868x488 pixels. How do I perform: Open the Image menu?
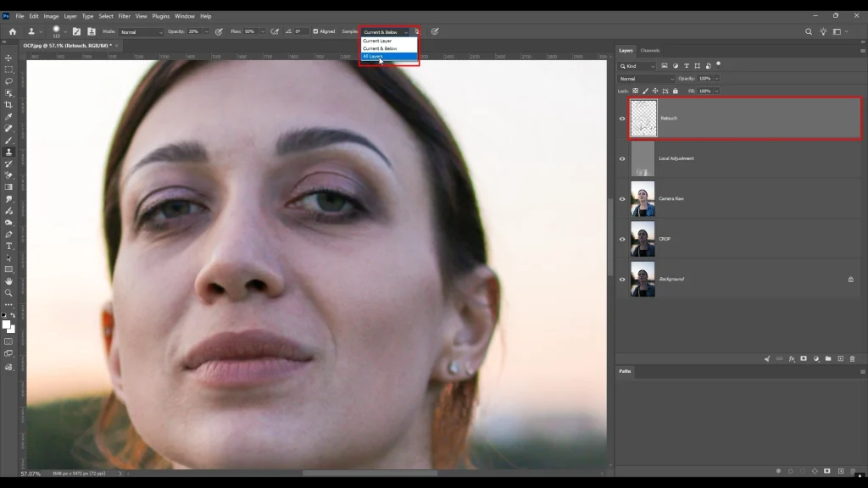click(51, 16)
